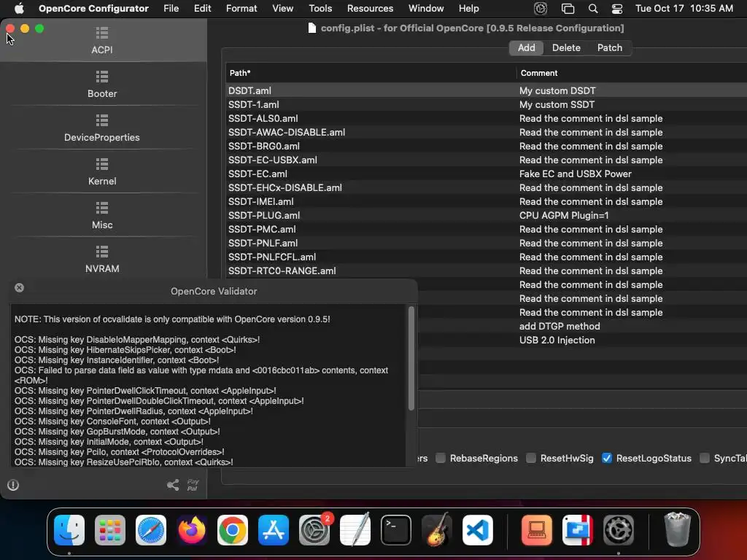Open the App Store from the Dock
This screenshot has height=560, width=747.
click(274, 530)
